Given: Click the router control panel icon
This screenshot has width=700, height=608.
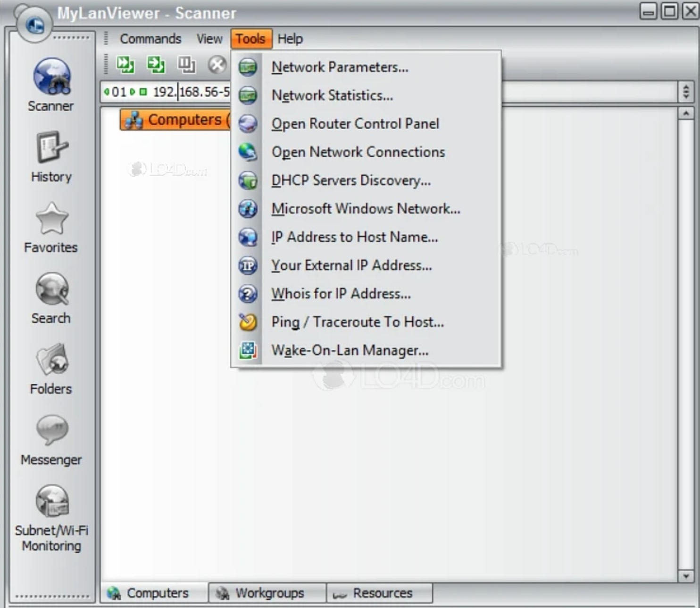Looking at the screenshot, I should tap(248, 124).
